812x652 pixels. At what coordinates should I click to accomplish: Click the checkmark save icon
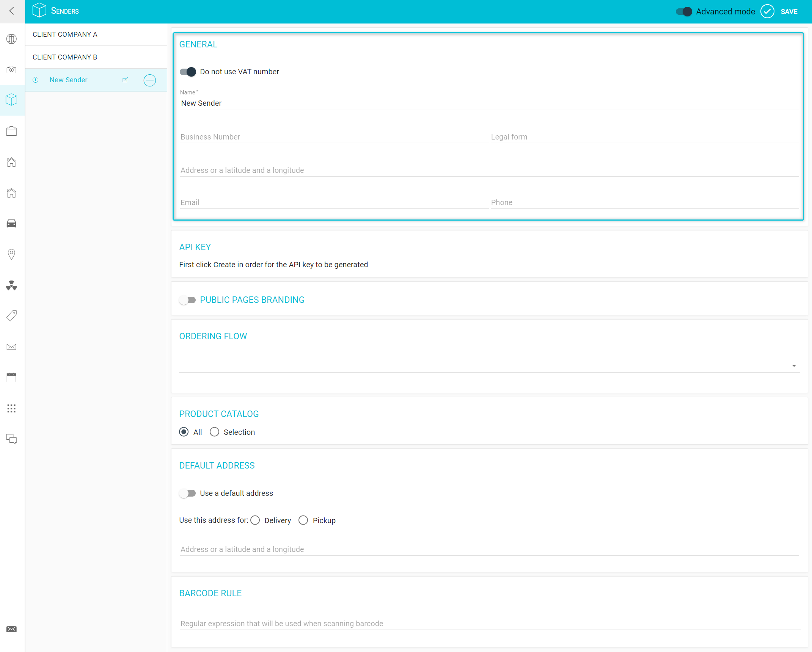point(767,11)
